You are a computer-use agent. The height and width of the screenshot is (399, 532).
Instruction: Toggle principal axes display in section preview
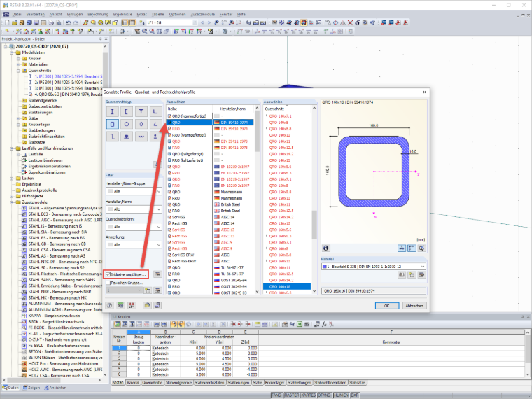coord(412,248)
